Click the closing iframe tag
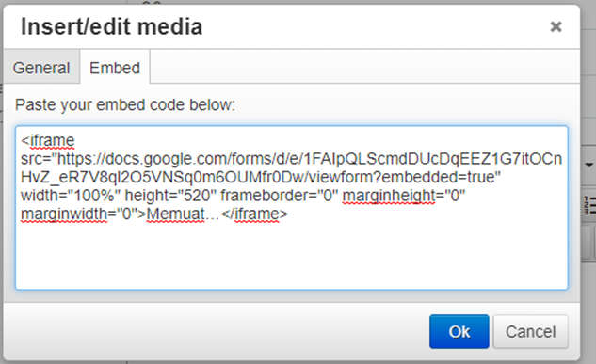Screen dimensions: 596x364 [x=254, y=214]
